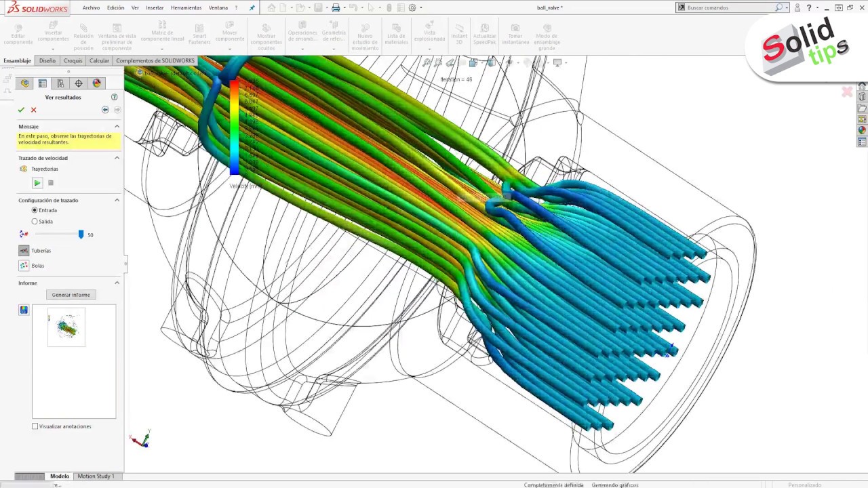Open the Edición menu
The height and width of the screenshot is (488, 868).
116,7
